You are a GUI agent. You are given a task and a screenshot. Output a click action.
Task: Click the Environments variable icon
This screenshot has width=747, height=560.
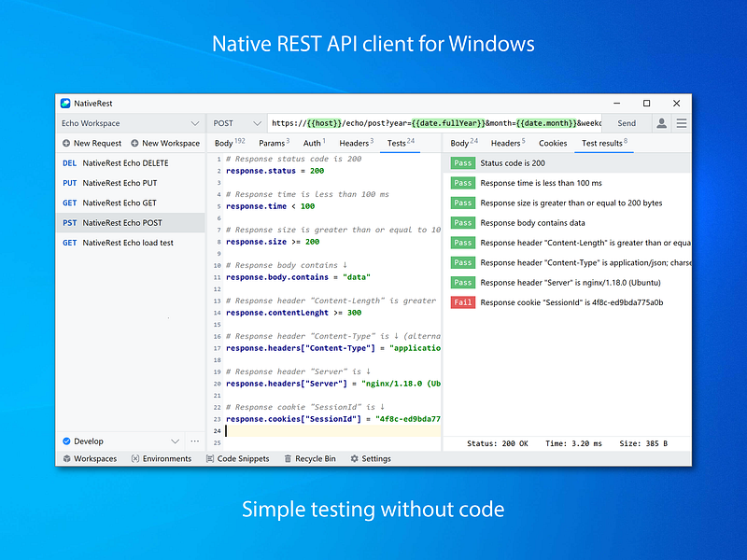click(135, 458)
